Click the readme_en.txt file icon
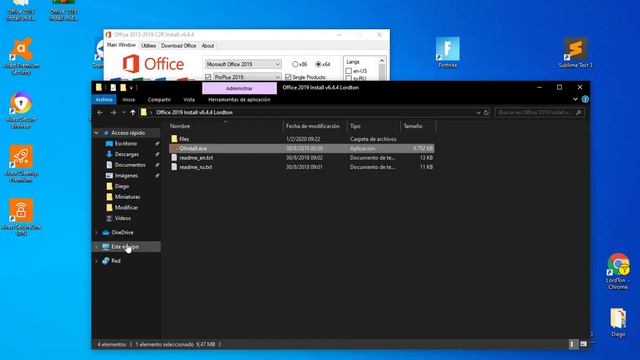 pos(174,158)
